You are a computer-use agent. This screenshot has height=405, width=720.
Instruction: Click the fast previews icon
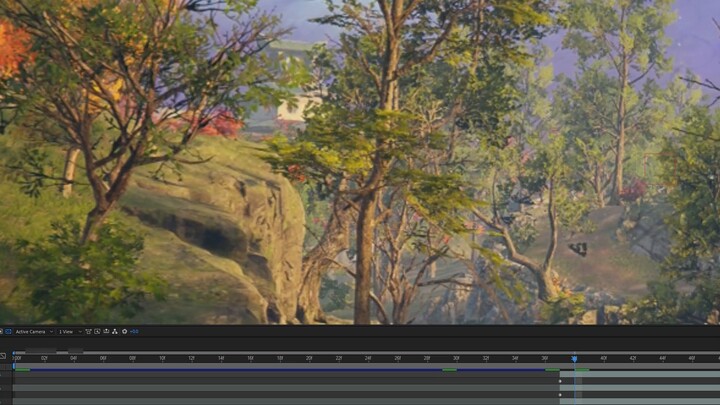click(x=97, y=332)
